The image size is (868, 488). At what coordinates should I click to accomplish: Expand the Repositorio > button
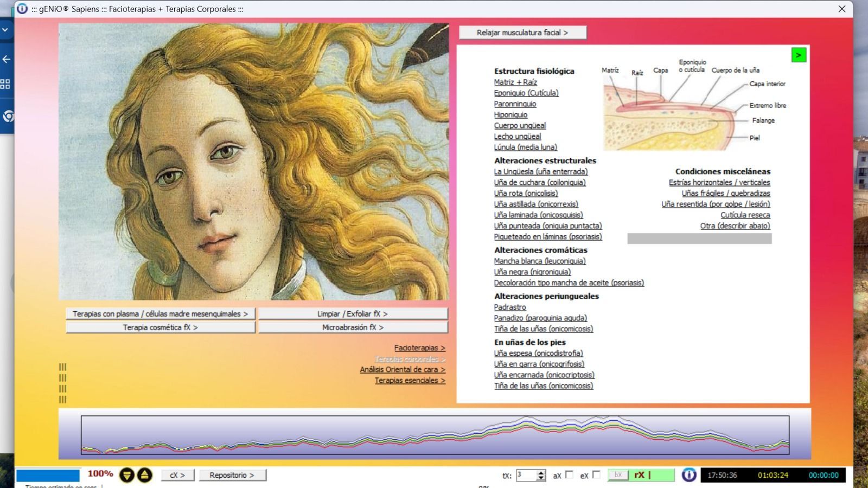pyautogui.click(x=232, y=475)
